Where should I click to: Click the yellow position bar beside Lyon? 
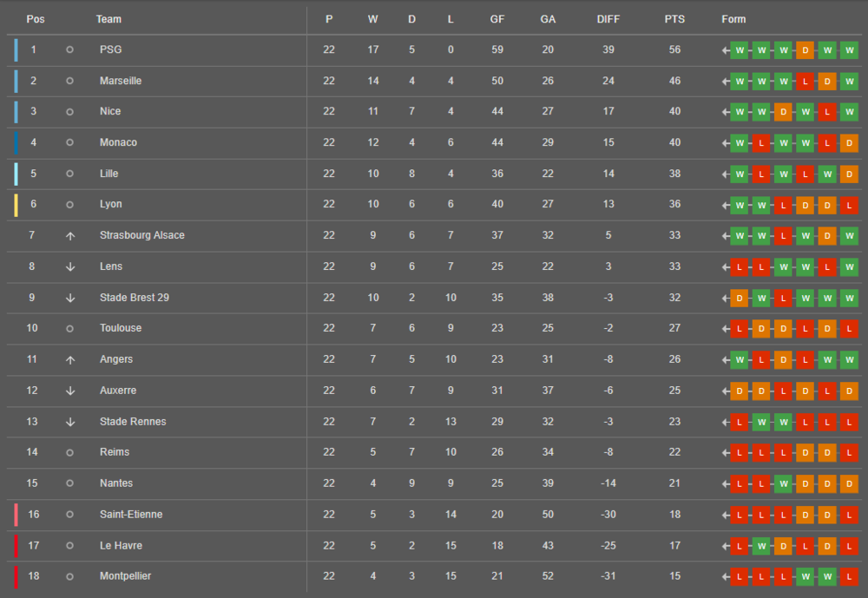pyautogui.click(x=16, y=205)
